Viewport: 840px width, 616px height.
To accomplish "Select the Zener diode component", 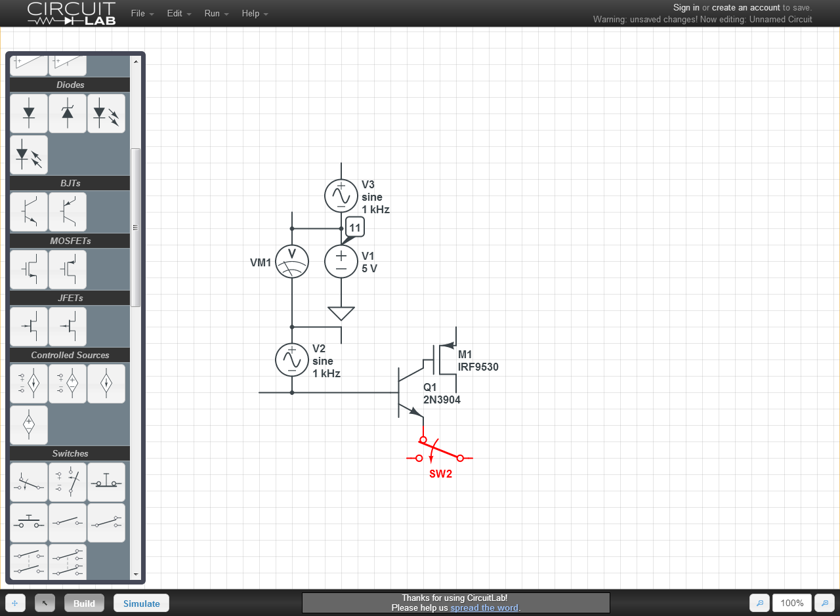I will 68,113.
